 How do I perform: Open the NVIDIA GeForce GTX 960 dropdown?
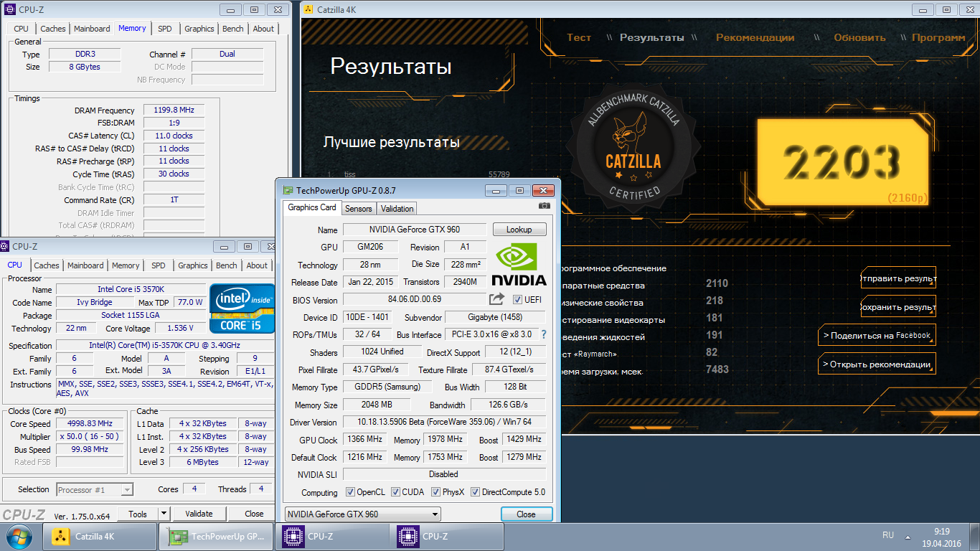point(362,514)
